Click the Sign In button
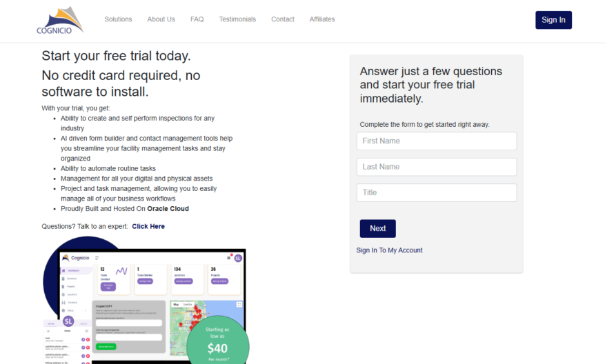The image size is (605, 364). (x=553, y=20)
